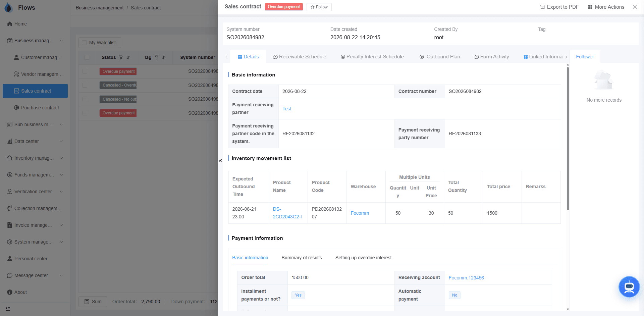Click Business management breadcrumb

click(x=100, y=8)
